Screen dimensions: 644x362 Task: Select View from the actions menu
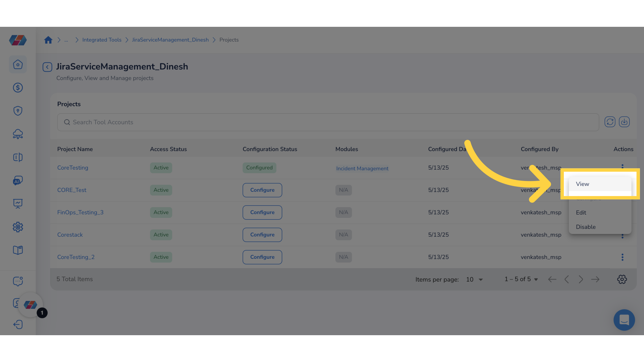point(600,184)
